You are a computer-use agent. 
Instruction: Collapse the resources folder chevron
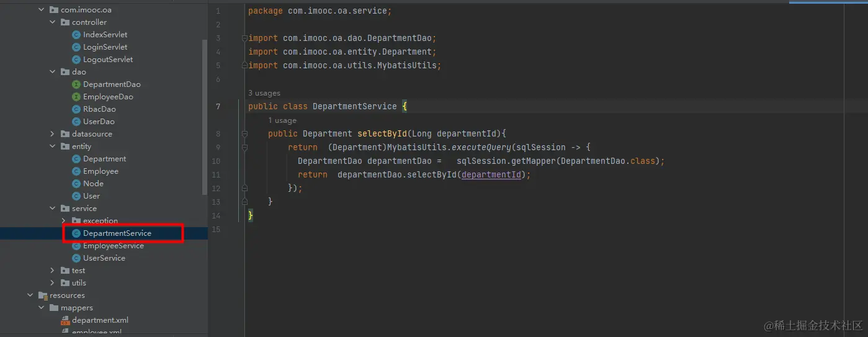[x=30, y=295]
